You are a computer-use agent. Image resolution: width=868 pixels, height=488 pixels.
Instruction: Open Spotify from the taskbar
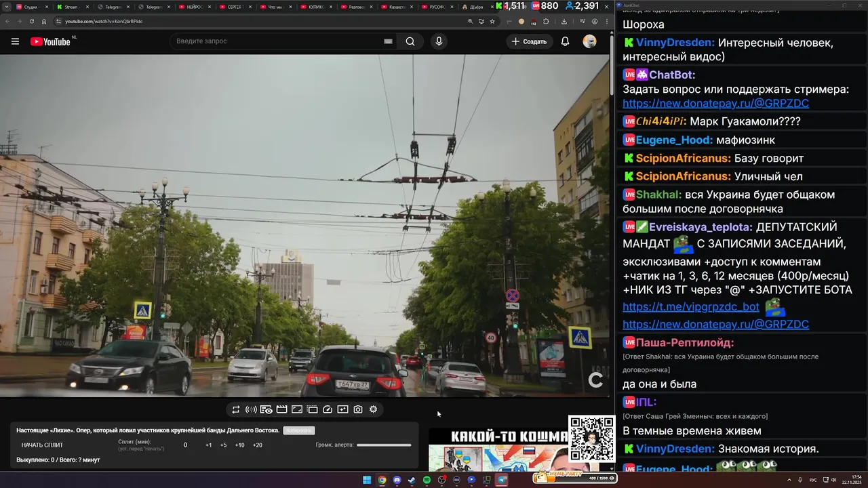click(427, 480)
